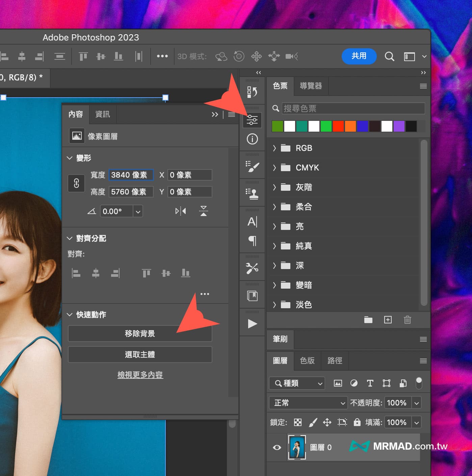Viewport: 472px width, 476px height.
Task: Click the 3D roll camera icon
Action: 239,56
